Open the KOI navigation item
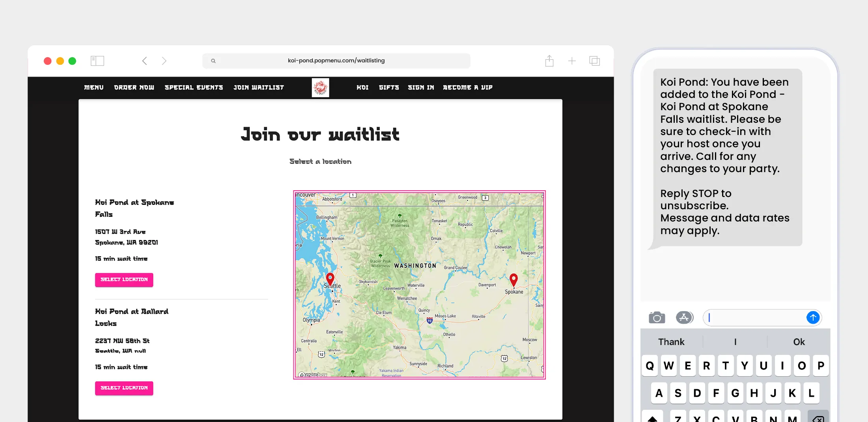The height and width of the screenshot is (422, 868). click(362, 87)
